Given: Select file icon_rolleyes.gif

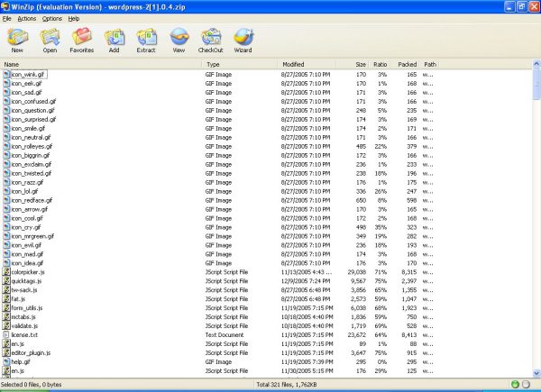Looking at the screenshot, I should point(32,146).
